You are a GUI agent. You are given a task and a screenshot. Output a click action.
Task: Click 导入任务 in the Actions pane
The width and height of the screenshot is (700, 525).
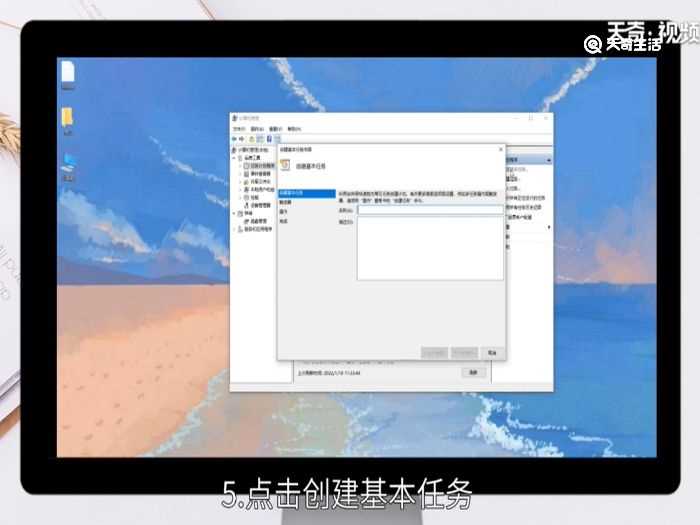click(512, 188)
